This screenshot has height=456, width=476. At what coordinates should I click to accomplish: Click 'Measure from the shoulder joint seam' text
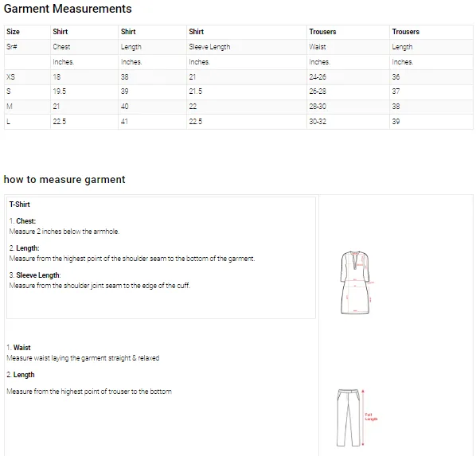tap(99, 286)
